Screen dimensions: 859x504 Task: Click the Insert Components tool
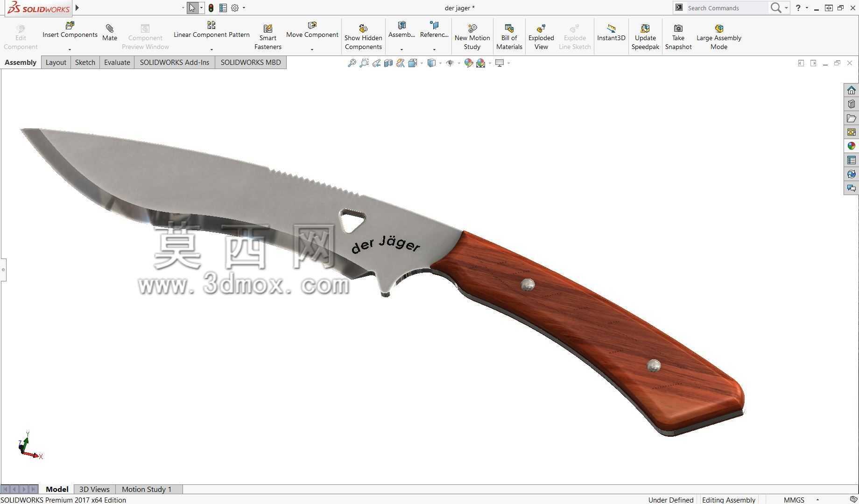tap(70, 30)
